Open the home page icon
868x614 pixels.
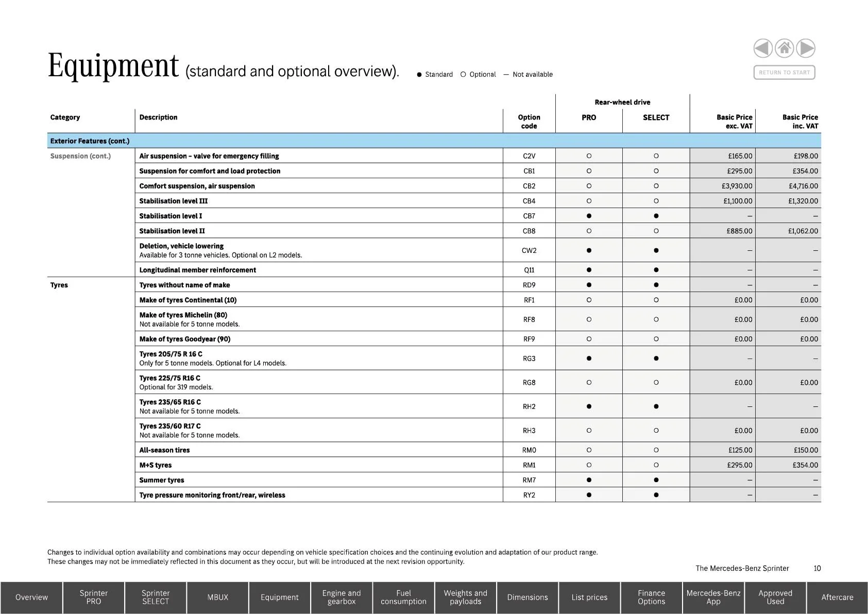tap(785, 48)
